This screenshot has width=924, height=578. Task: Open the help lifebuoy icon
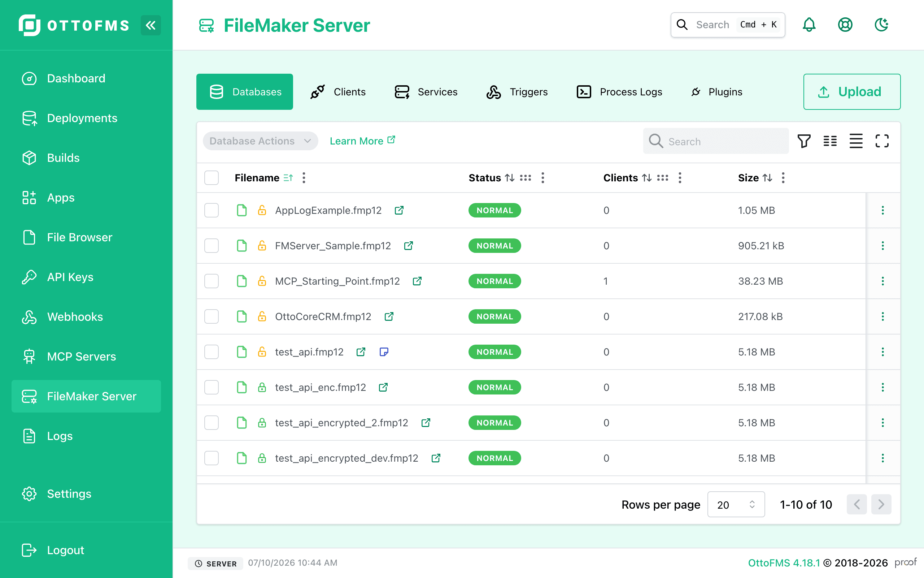pos(845,25)
